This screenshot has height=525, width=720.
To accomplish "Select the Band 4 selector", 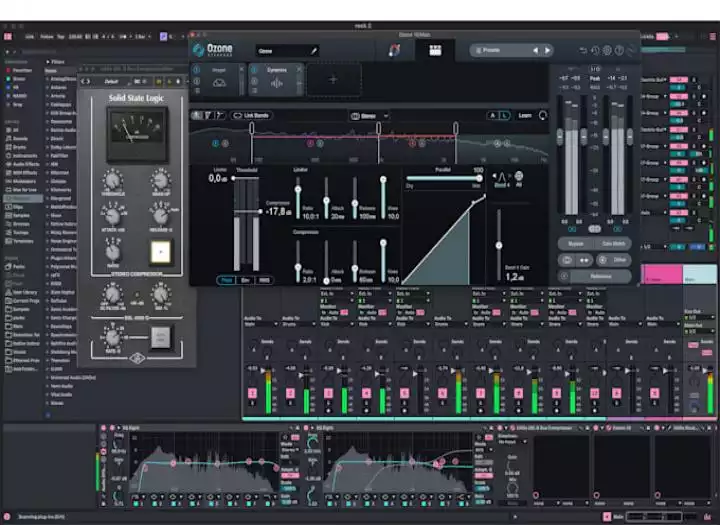I will point(501,178).
